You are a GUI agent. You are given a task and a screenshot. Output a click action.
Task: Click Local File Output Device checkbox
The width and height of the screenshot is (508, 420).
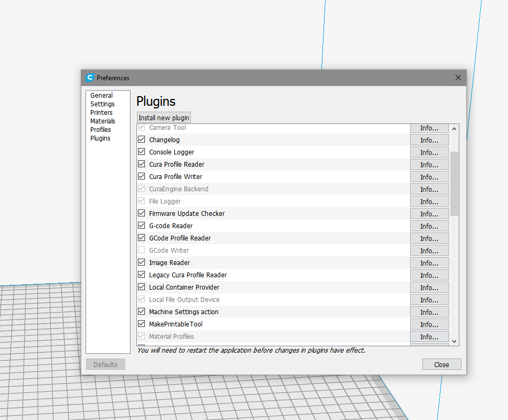pyautogui.click(x=142, y=300)
